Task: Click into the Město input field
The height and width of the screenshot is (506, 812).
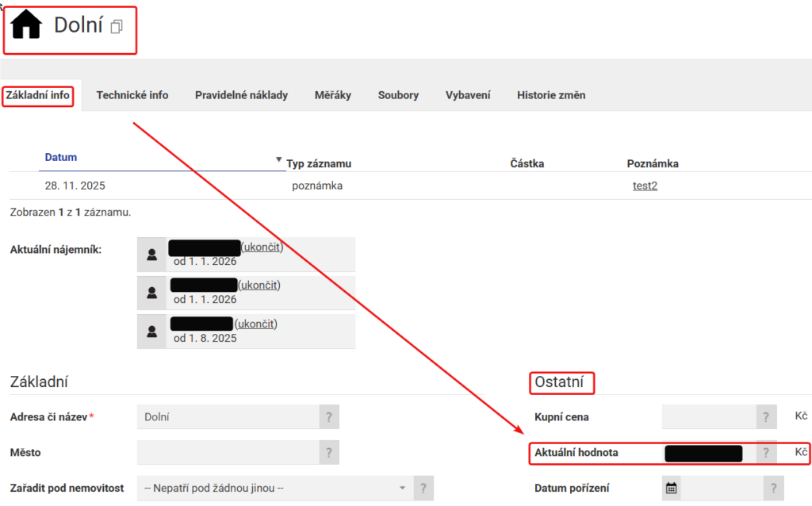Action: coord(228,453)
